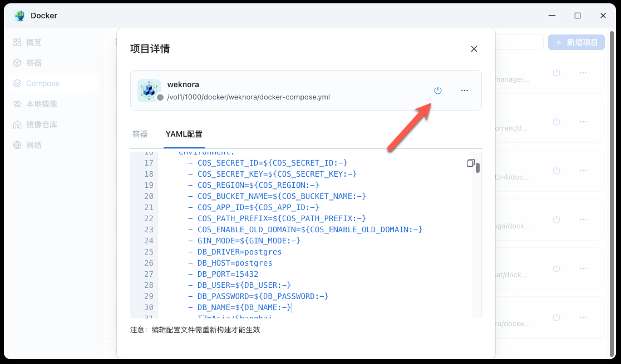The height and width of the screenshot is (364, 621).
Task: Open more options on the manager project row
Action: 583,73
